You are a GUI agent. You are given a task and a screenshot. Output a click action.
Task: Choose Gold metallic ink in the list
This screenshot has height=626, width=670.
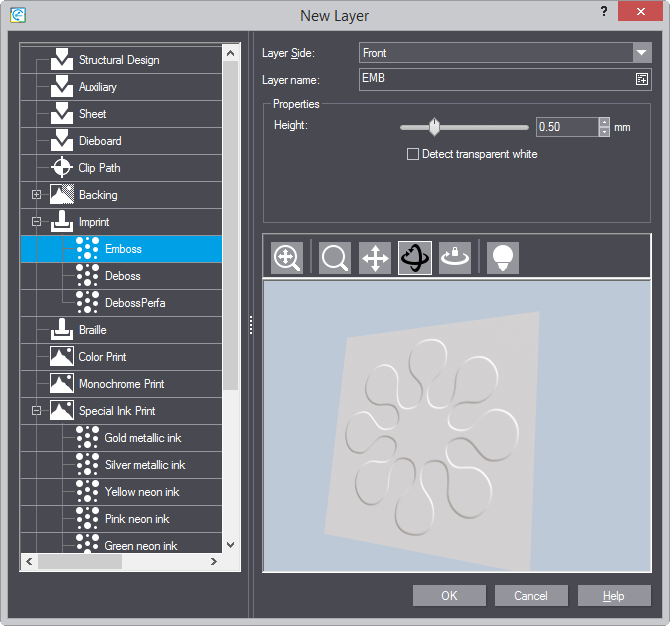pyautogui.click(x=142, y=438)
